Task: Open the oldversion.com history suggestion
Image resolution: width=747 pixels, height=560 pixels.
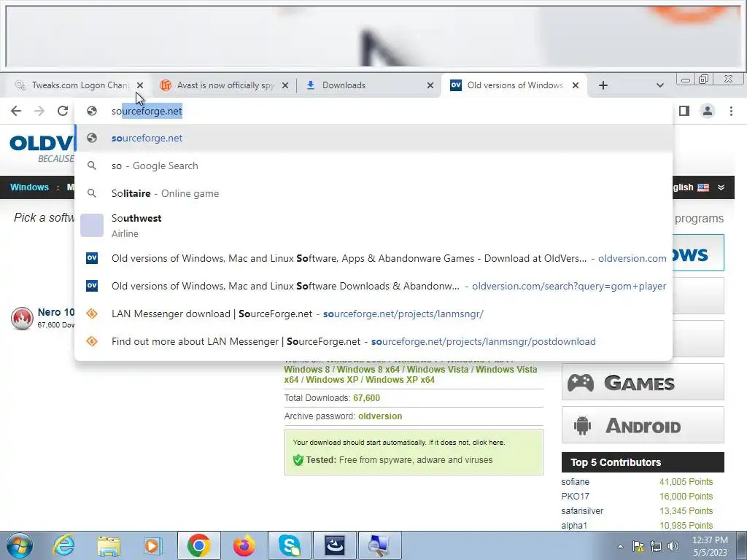Action: pos(373,258)
